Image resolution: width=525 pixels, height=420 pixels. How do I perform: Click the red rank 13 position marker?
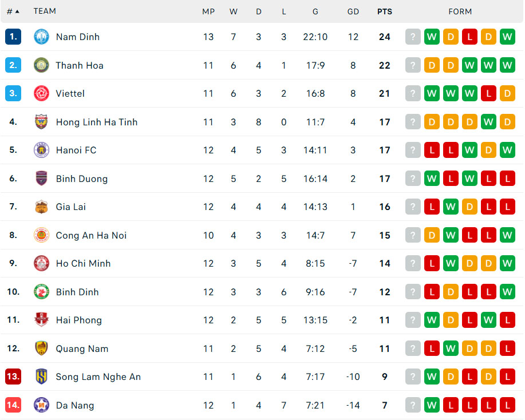pyautogui.click(x=13, y=377)
